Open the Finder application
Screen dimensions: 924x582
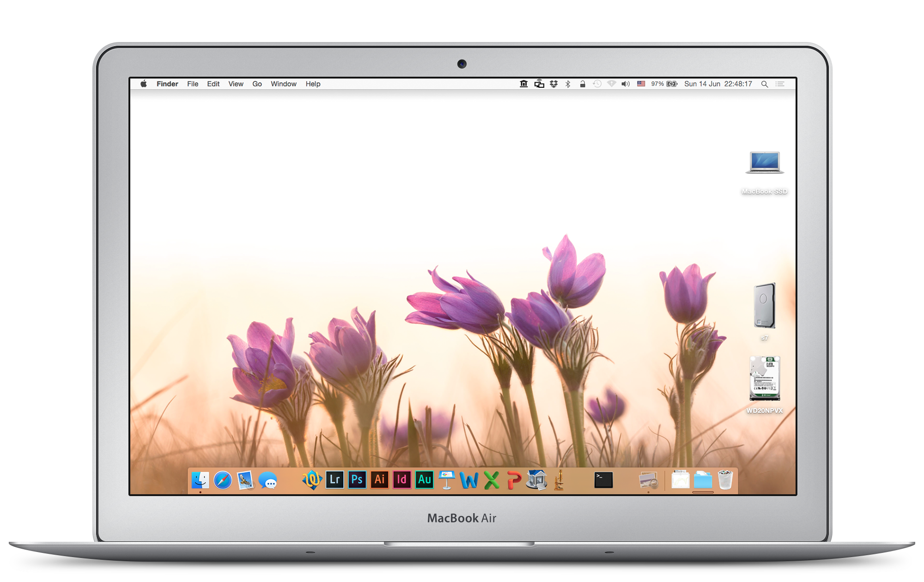click(200, 480)
